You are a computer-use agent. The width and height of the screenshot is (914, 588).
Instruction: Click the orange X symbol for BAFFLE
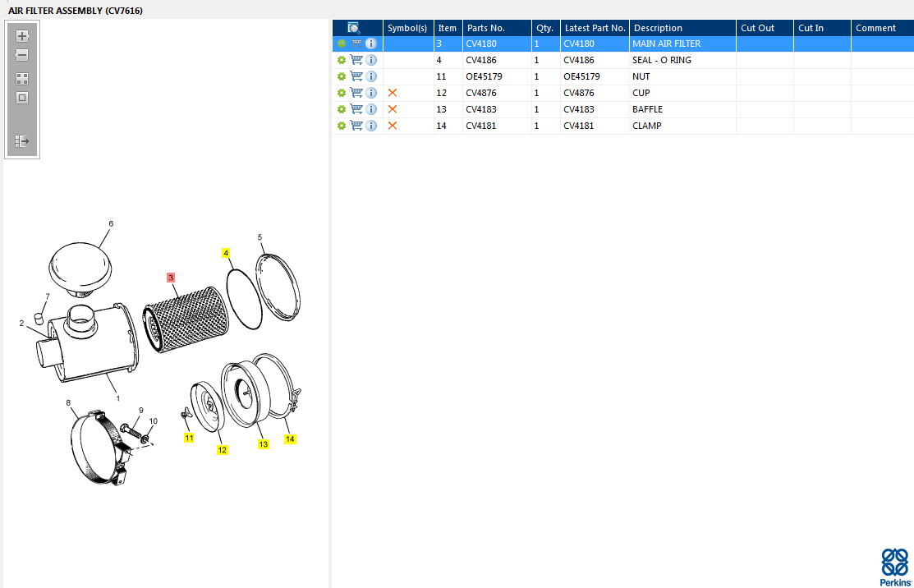(x=393, y=109)
